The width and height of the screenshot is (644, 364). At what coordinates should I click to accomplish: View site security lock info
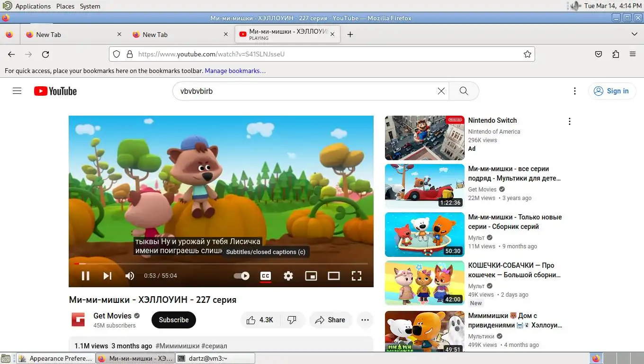pos(129,54)
